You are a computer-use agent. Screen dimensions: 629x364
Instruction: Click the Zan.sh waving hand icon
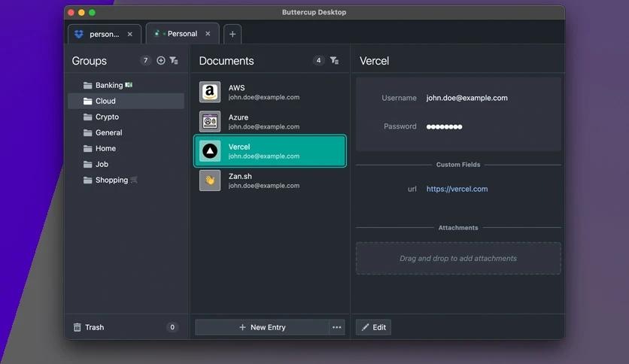pyautogui.click(x=210, y=180)
